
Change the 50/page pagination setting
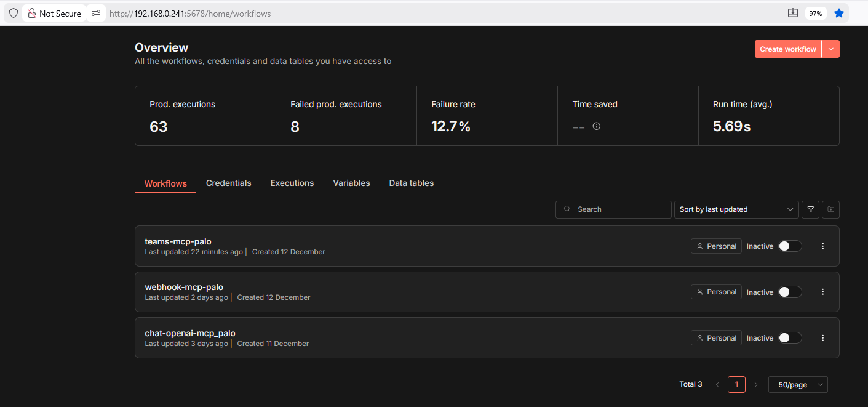[x=798, y=384]
